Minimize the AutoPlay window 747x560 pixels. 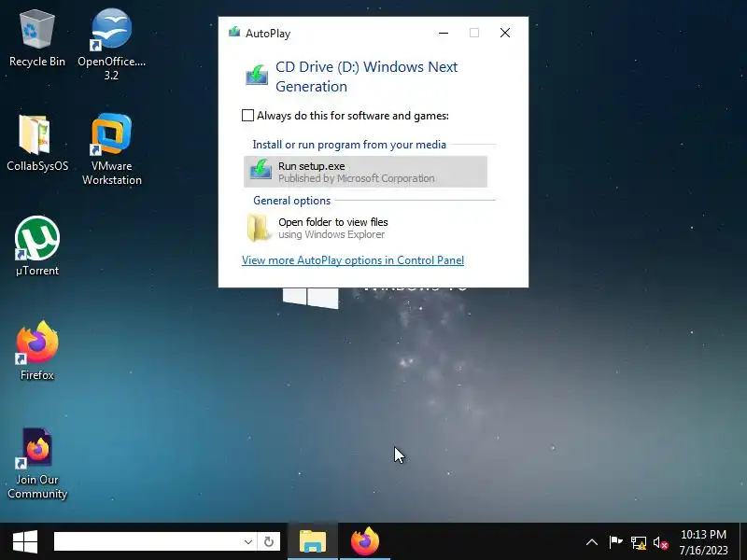[x=444, y=33]
